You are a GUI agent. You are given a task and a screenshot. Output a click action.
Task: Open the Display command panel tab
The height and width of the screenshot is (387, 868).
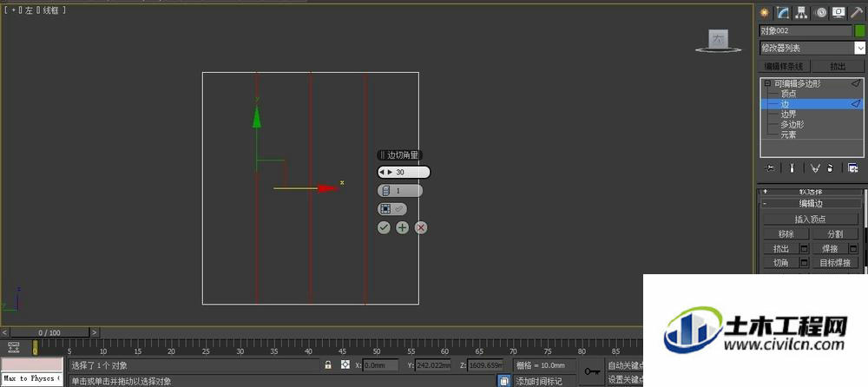pos(839,13)
